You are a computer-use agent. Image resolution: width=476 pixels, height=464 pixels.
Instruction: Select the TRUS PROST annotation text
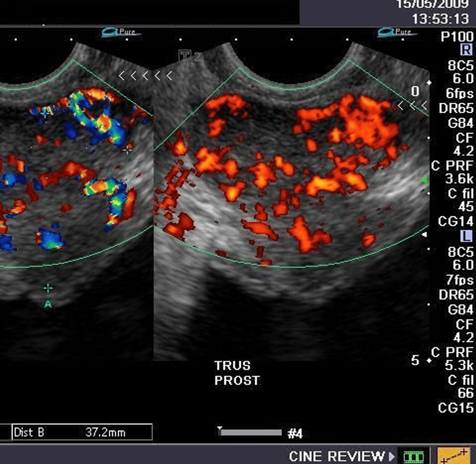(x=236, y=373)
